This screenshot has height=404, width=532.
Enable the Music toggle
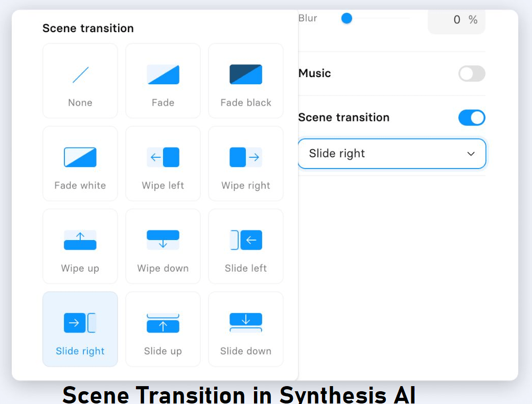click(x=471, y=74)
